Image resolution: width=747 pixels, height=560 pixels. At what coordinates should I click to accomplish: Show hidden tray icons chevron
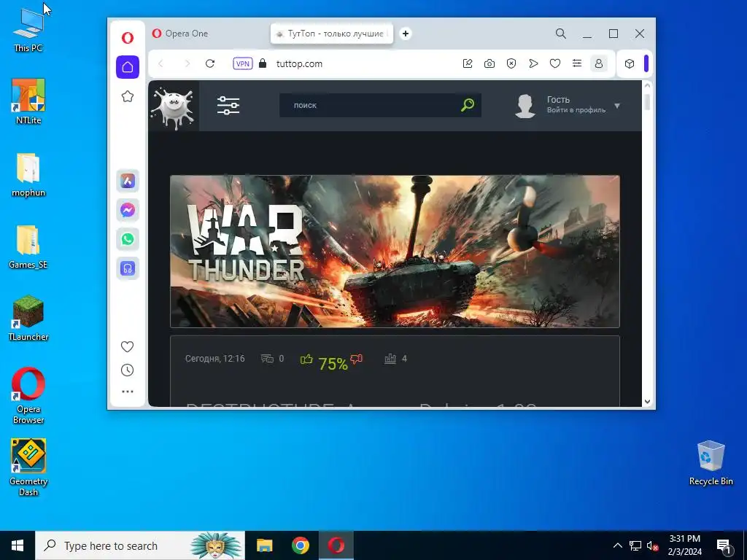point(617,545)
